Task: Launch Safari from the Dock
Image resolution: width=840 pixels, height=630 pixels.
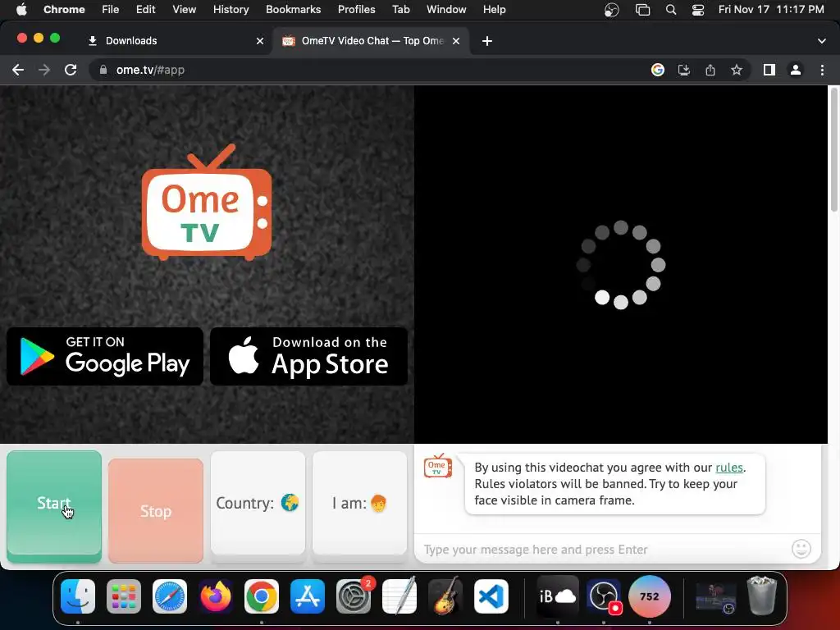Action: (170, 596)
